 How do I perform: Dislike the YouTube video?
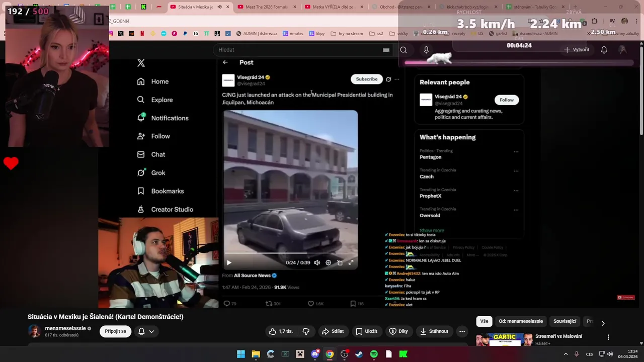coord(306,331)
